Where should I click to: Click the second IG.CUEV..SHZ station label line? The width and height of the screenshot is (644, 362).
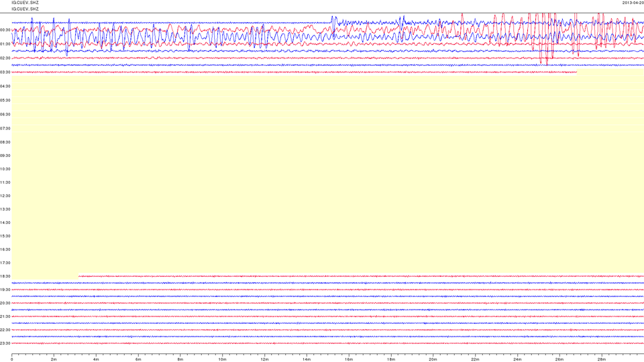pyautogui.click(x=25, y=9)
